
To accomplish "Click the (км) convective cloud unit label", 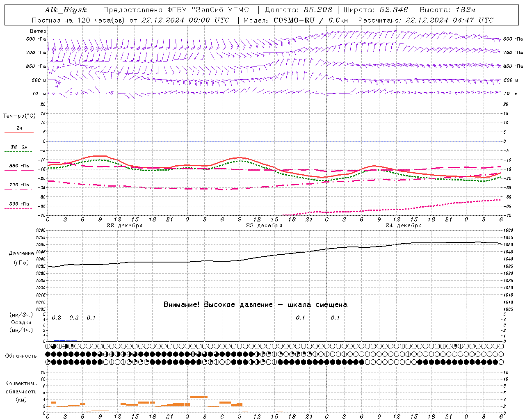I will (21, 399).
